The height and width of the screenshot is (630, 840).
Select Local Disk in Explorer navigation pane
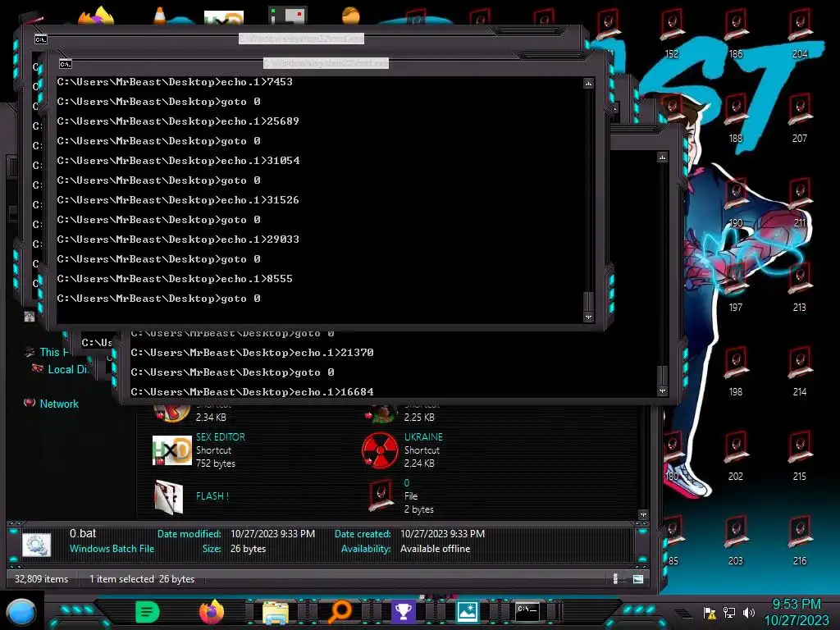(60, 370)
